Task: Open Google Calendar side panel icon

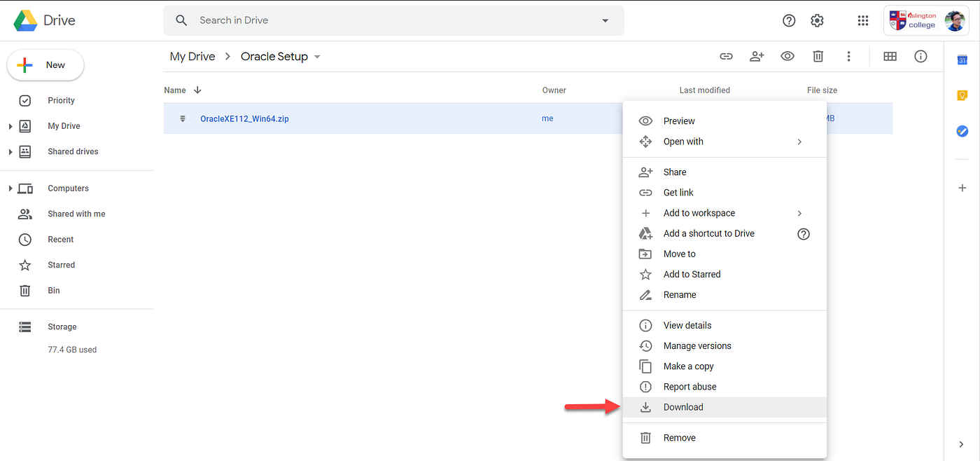Action: 962,60
